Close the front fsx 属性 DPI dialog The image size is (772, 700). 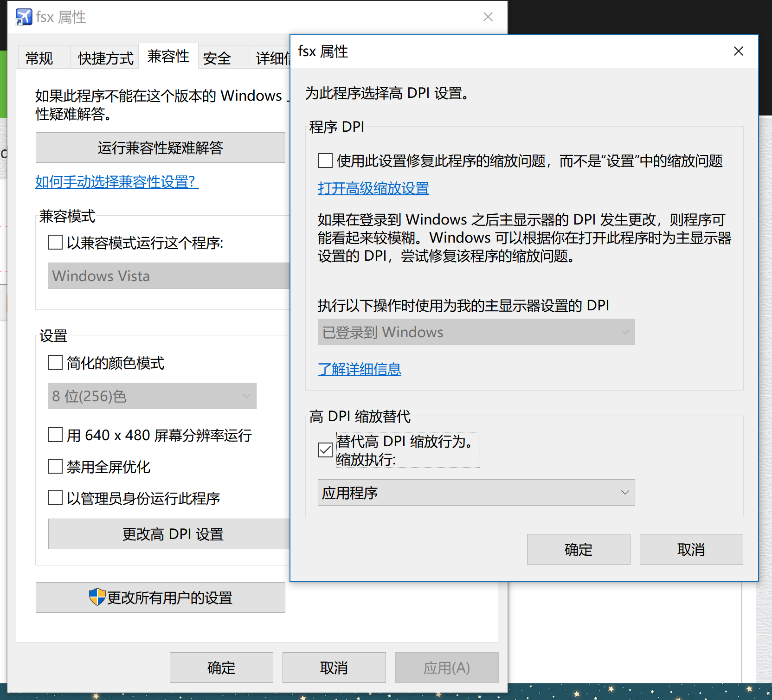tap(739, 51)
